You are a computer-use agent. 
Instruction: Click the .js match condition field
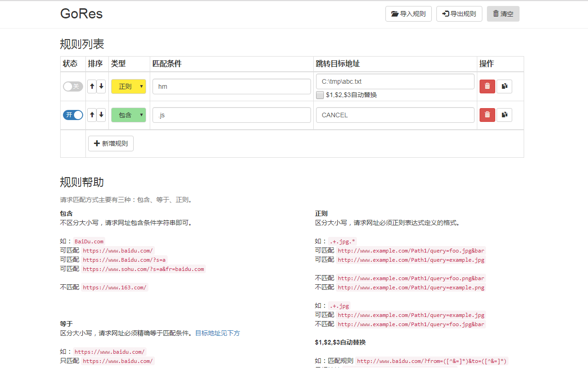[x=232, y=115]
